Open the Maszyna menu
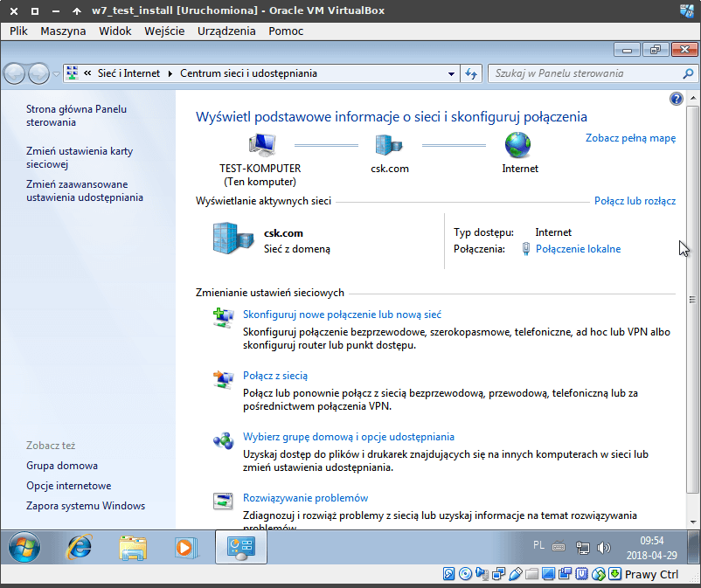701x588 pixels. (63, 31)
